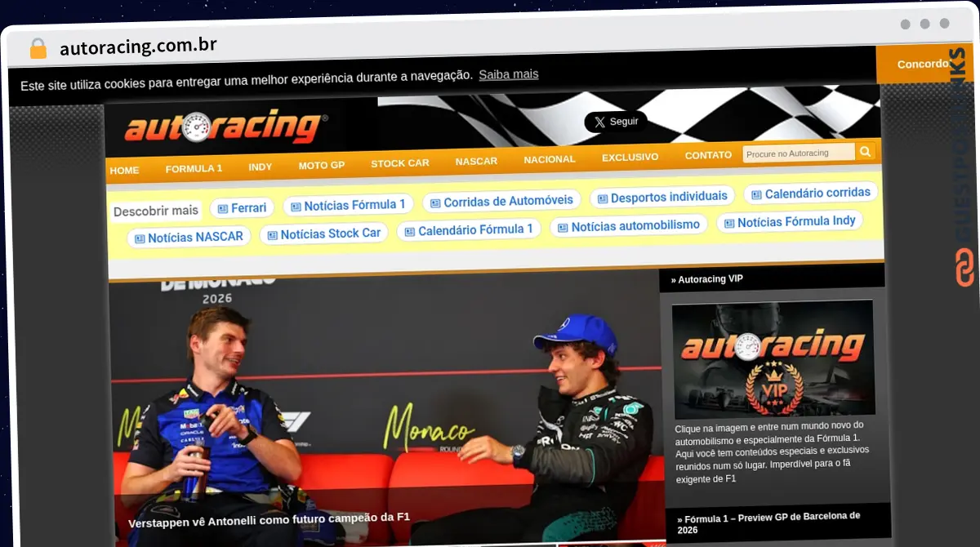Image resolution: width=980 pixels, height=547 pixels.
Task: Open the Saiba mais cookie link
Action: (x=509, y=74)
